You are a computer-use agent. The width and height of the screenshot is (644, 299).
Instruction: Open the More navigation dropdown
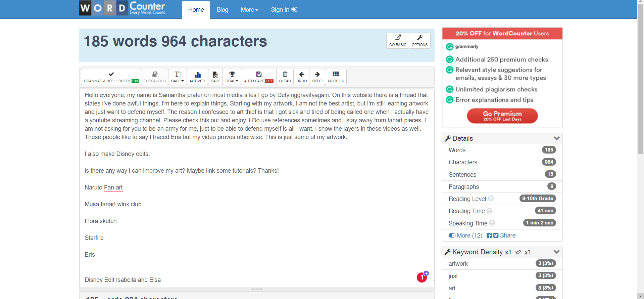pos(249,10)
